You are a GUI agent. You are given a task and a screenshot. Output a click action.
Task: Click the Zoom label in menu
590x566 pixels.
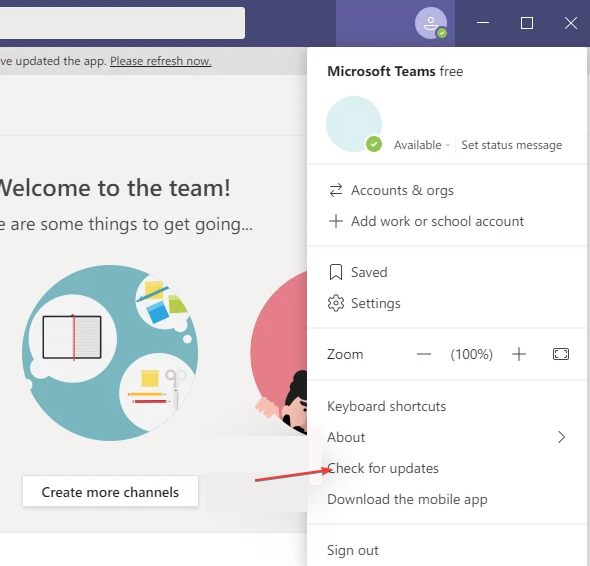point(345,354)
